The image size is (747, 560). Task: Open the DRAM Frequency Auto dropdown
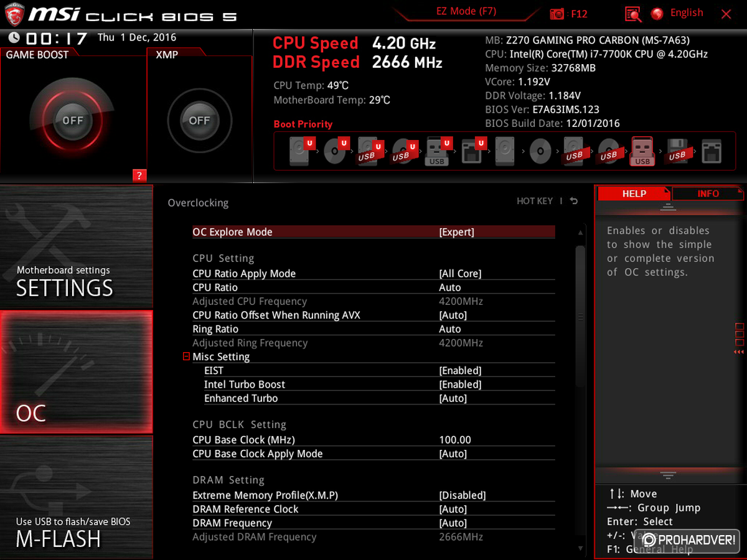coord(453,523)
